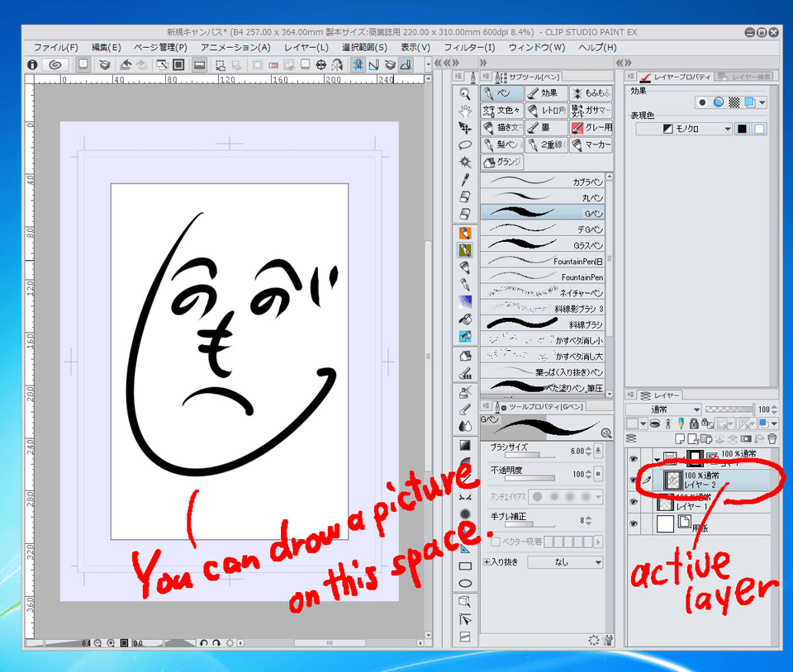Open the ファイル menu
This screenshot has width=793, height=672.
coord(53,48)
